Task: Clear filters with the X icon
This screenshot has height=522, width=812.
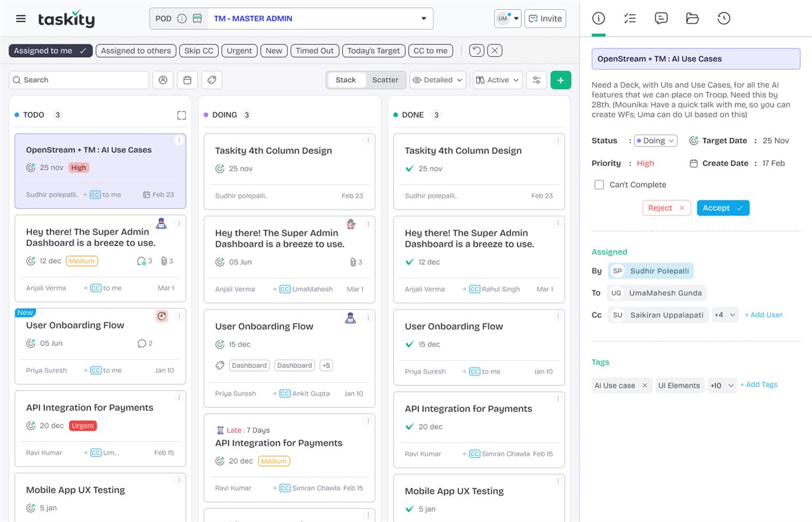Action: point(495,50)
